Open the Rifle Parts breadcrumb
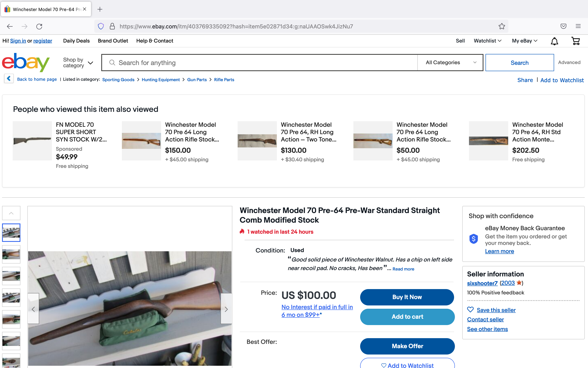The height and width of the screenshot is (368, 588). [x=224, y=80]
